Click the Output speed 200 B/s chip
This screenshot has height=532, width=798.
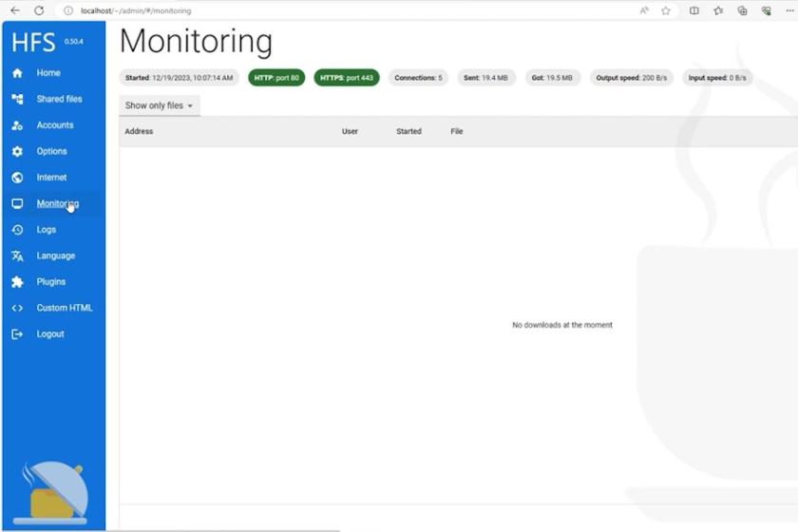click(x=631, y=78)
